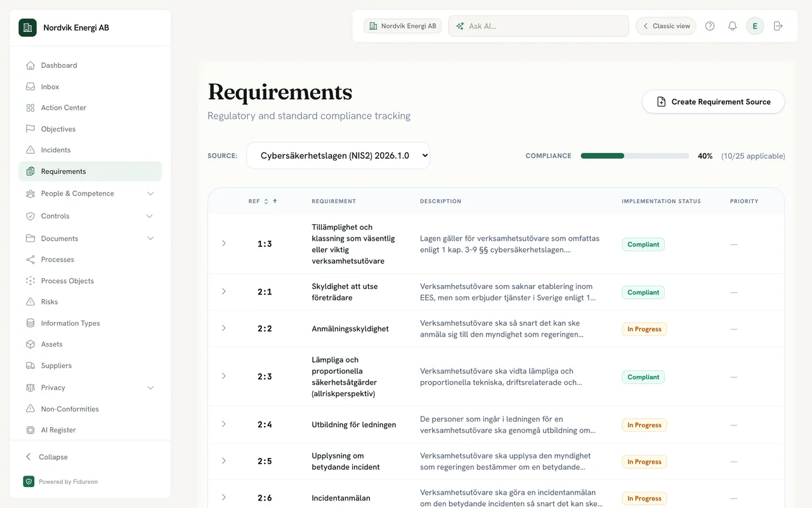Click the Risks triangle icon
Image resolution: width=812 pixels, height=508 pixels.
(x=30, y=302)
